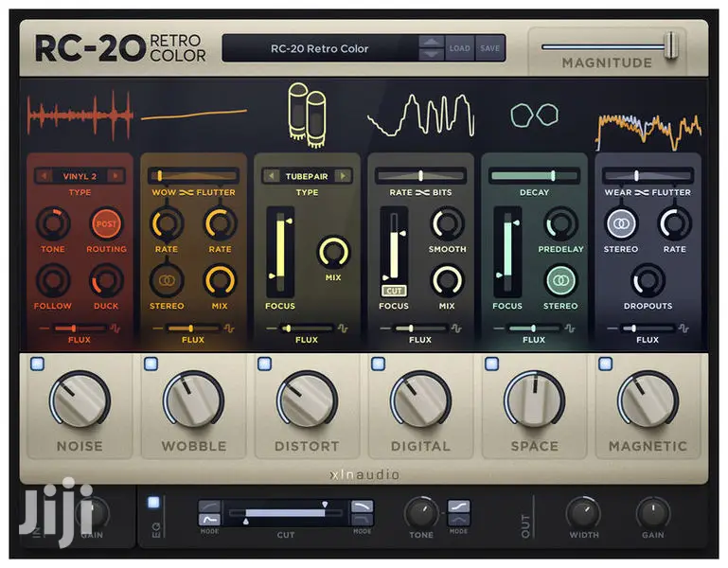This screenshot has height=568, width=728.
Task: Select previous distortion type arrow beside TUBEPAIR
Action: (x=271, y=176)
